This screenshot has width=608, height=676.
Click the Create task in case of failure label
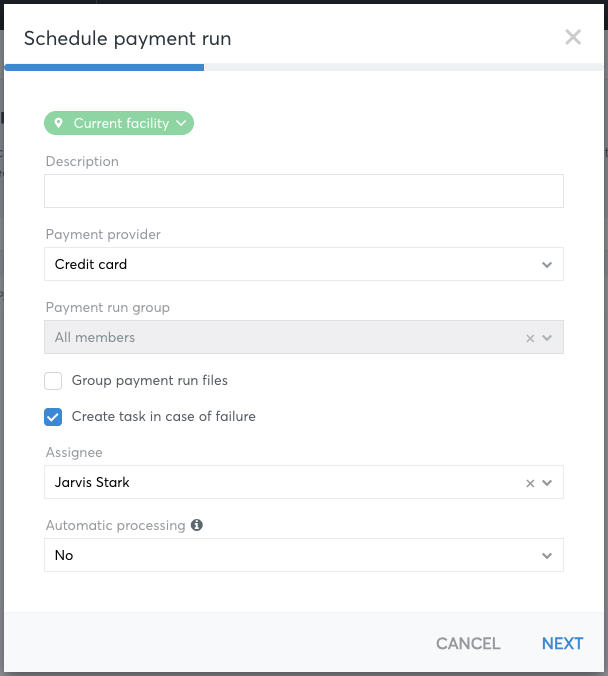click(x=163, y=416)
